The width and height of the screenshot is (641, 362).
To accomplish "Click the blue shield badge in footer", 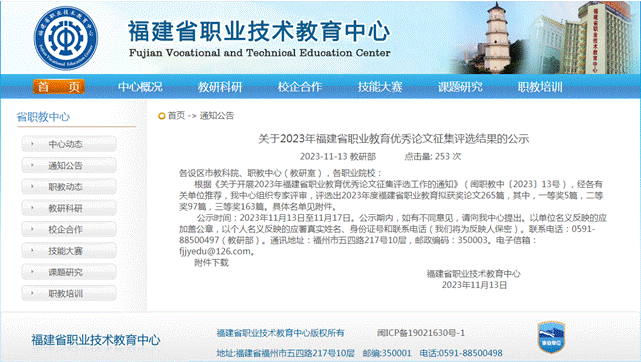I will click(551, 337).
